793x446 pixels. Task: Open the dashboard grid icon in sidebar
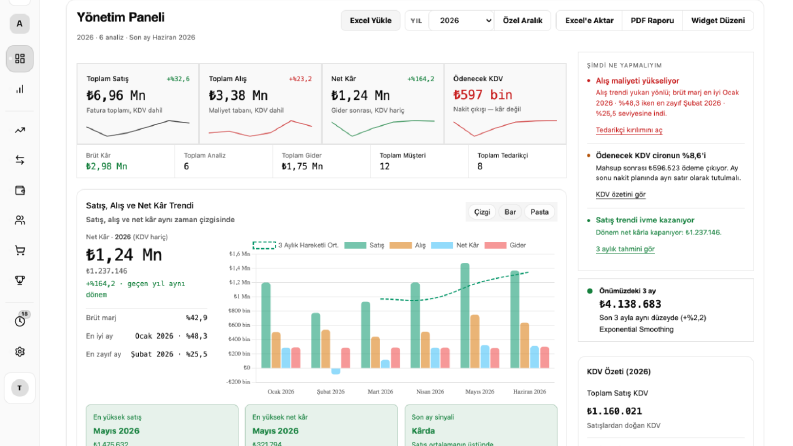coord(20,59)
